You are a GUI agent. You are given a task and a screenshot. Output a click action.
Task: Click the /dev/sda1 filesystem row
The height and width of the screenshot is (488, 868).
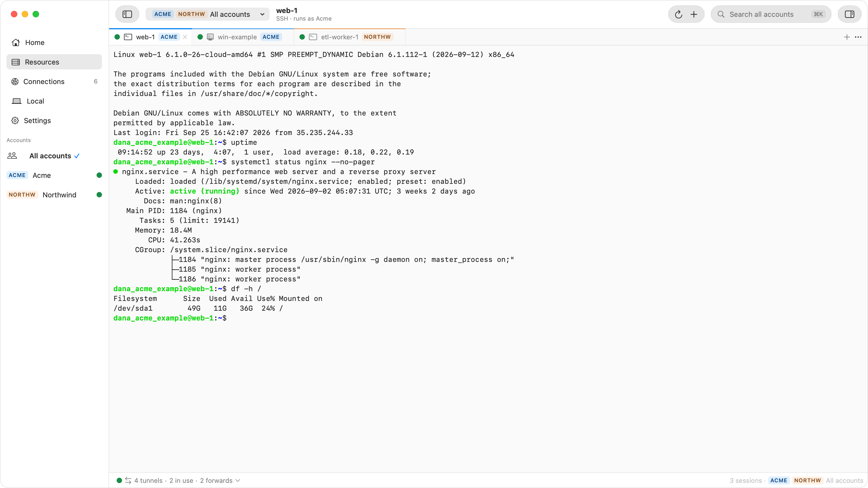click(198, 308)
